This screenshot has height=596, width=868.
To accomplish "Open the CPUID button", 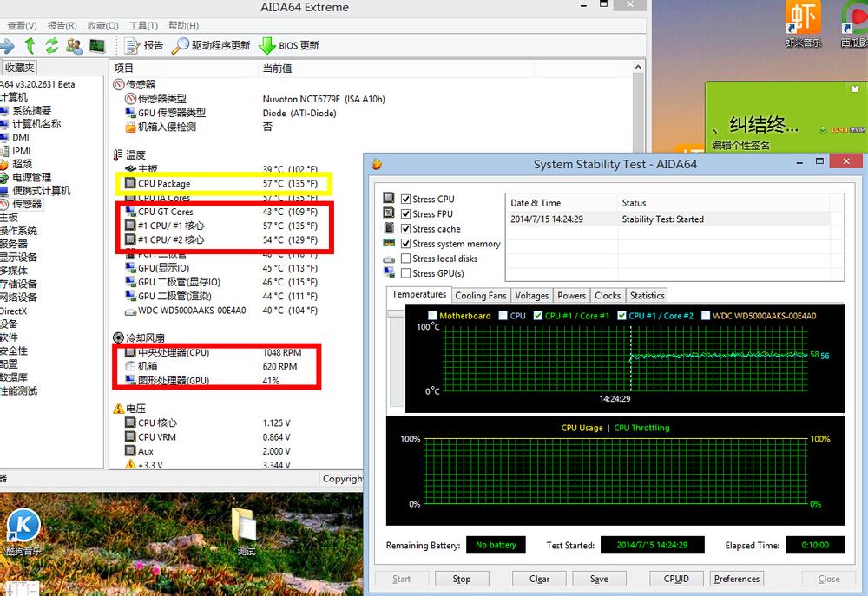I will pos(676,579).
